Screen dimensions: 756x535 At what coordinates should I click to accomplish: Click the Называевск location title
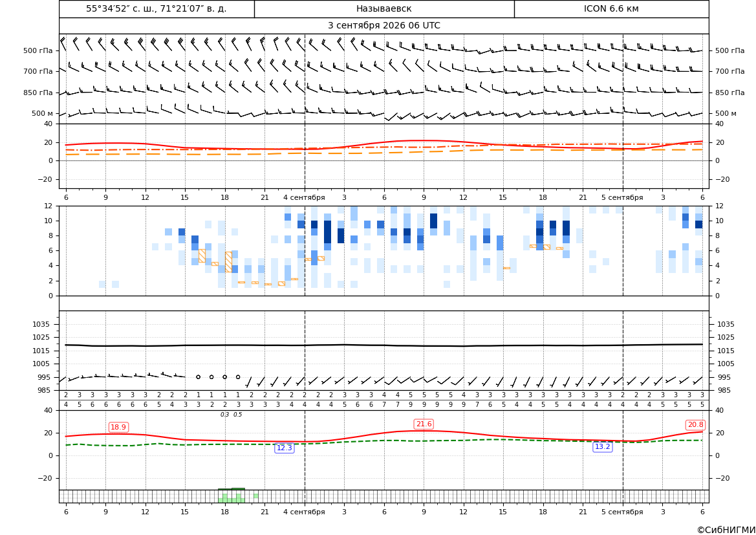[383, 8]
